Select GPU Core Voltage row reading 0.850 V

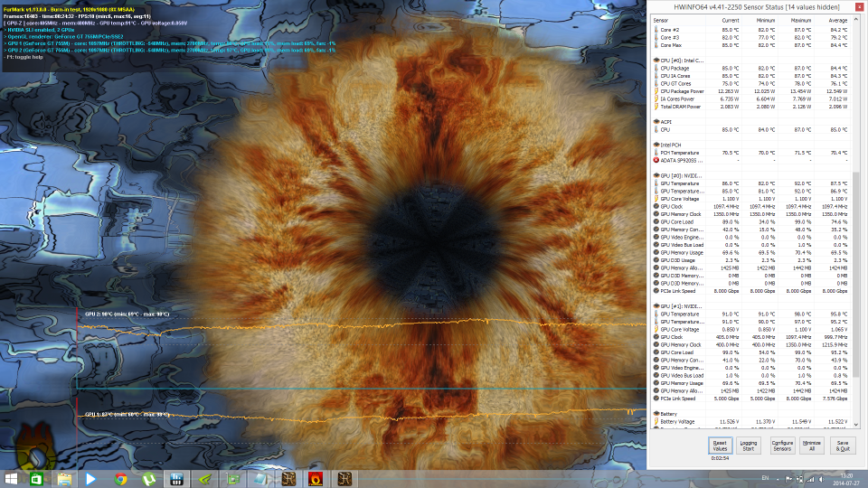point(750,329)
